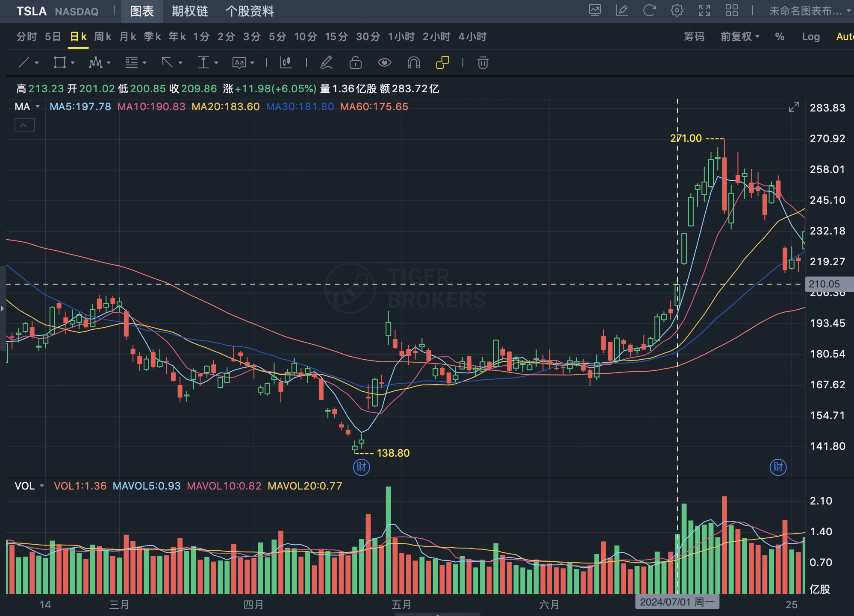Open the measurement range tool
The width and height of the screenshot is (854, 616).
[203, 63]
